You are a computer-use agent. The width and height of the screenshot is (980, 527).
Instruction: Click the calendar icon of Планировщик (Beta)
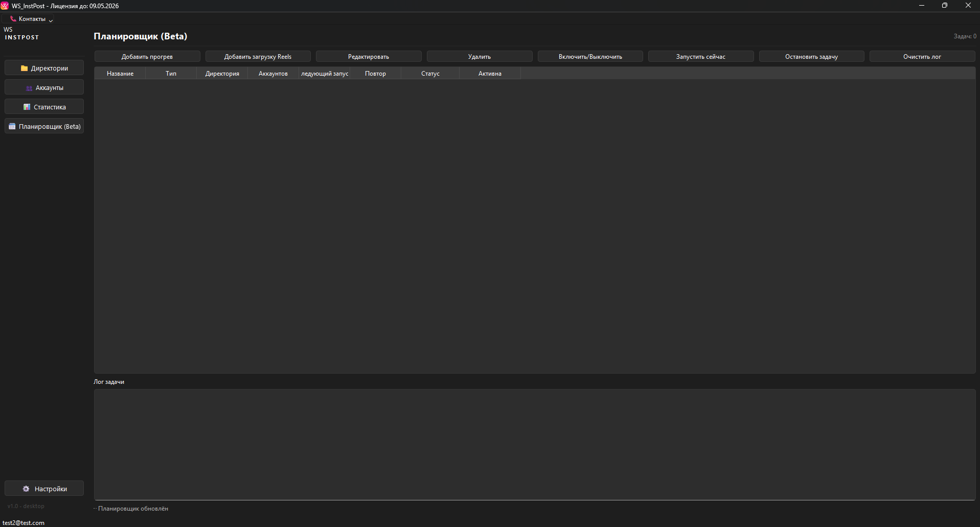[12, 127]
